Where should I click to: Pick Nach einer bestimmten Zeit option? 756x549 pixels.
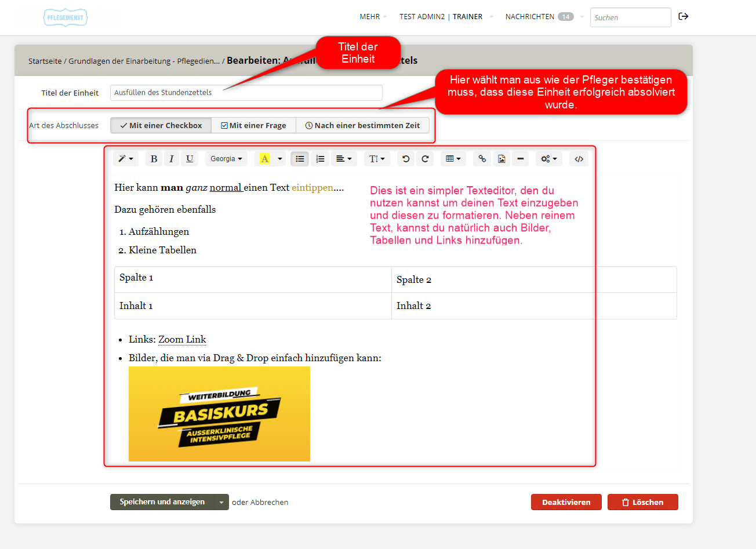coord(362,125)
